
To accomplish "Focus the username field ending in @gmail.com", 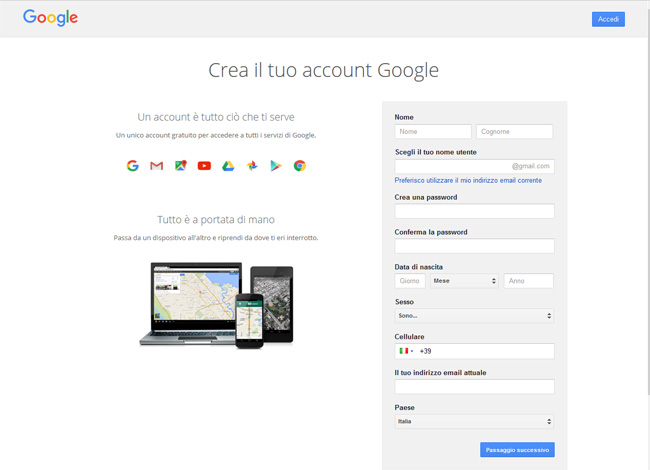I will point(474,166).
